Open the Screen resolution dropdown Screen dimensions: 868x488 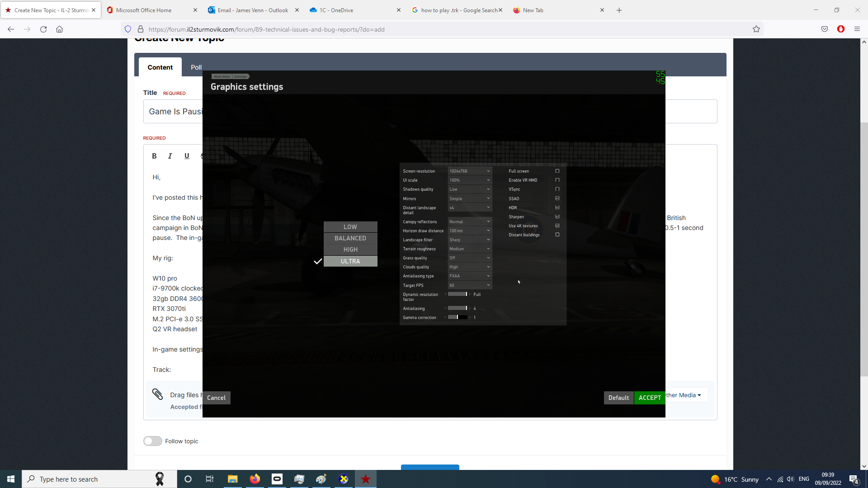[470, 171]
